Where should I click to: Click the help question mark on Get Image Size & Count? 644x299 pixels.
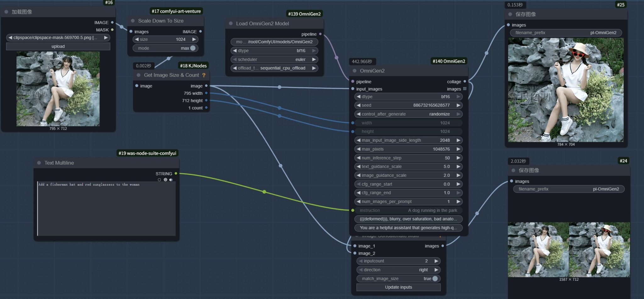coord(204,75)
